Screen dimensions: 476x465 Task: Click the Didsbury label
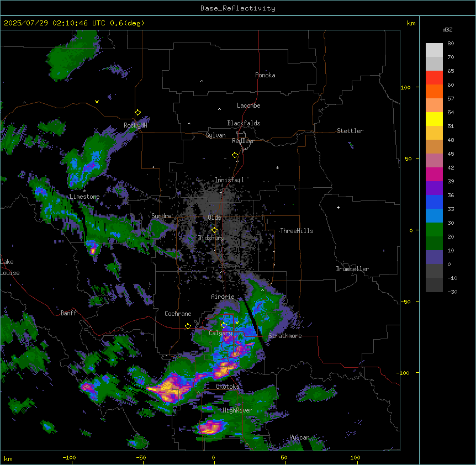(211, 238)
